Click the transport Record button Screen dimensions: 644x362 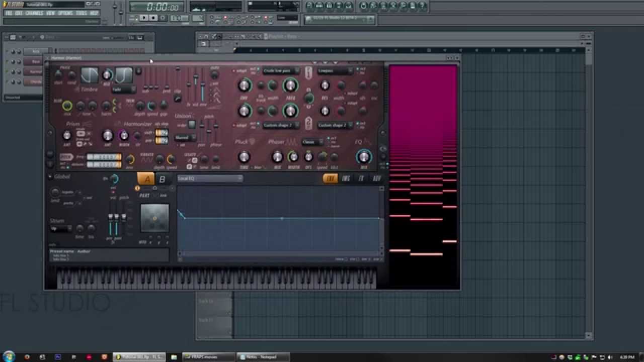coord(163,18)
